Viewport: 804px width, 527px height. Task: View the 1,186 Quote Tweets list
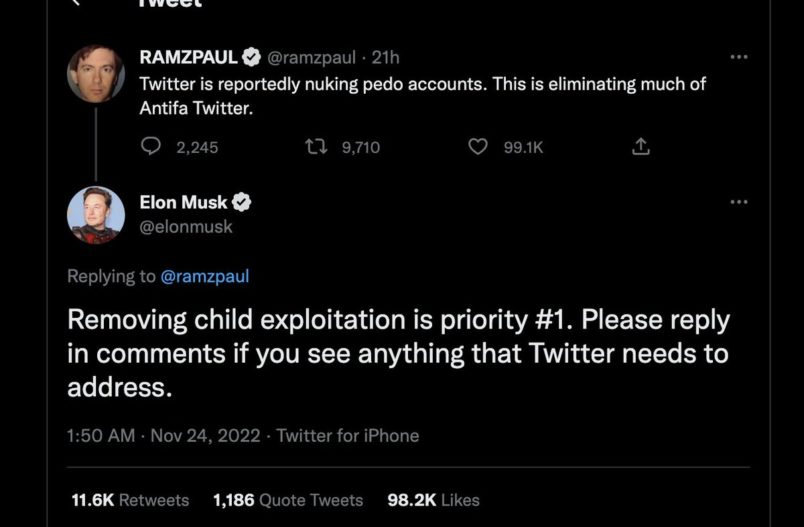coord(288,500)
